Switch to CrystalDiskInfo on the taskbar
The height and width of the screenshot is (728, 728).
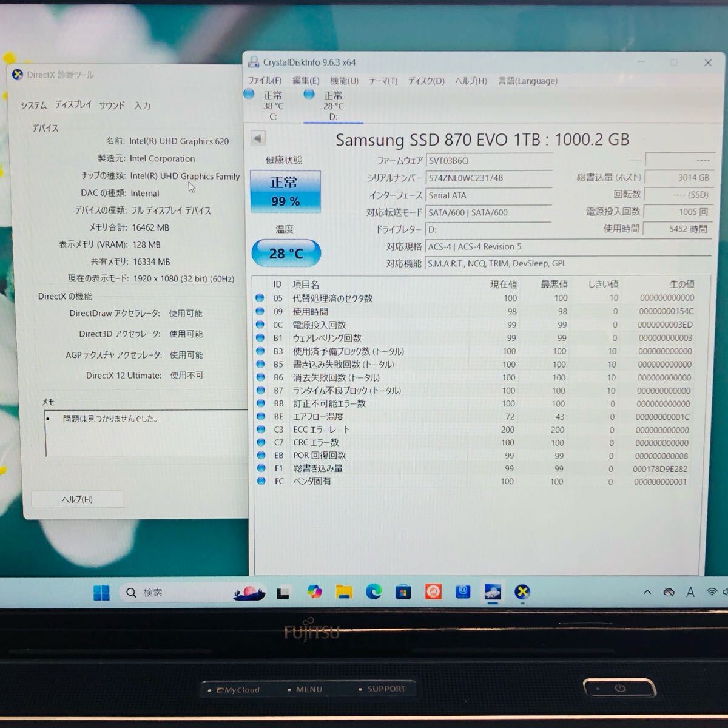tap(493, 592)
